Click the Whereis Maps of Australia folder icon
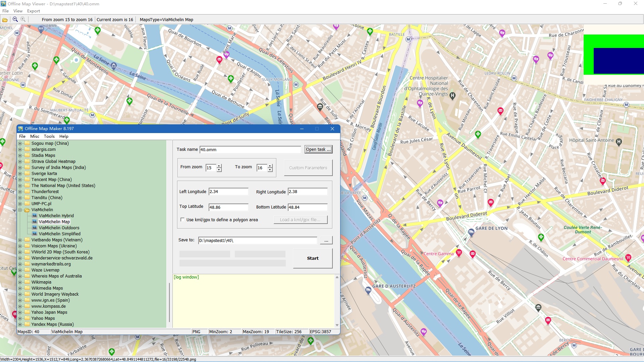Viewport: 644px width, 362px height. 27,276
